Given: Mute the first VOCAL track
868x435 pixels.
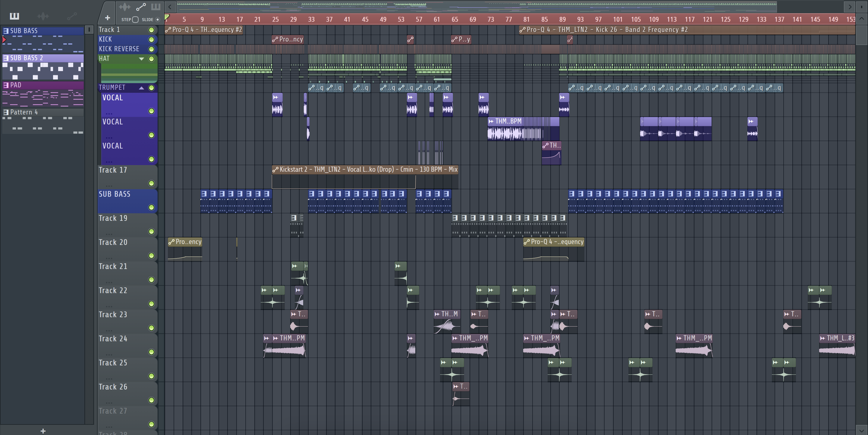Looking at the screenshot, I should [152, 111].
